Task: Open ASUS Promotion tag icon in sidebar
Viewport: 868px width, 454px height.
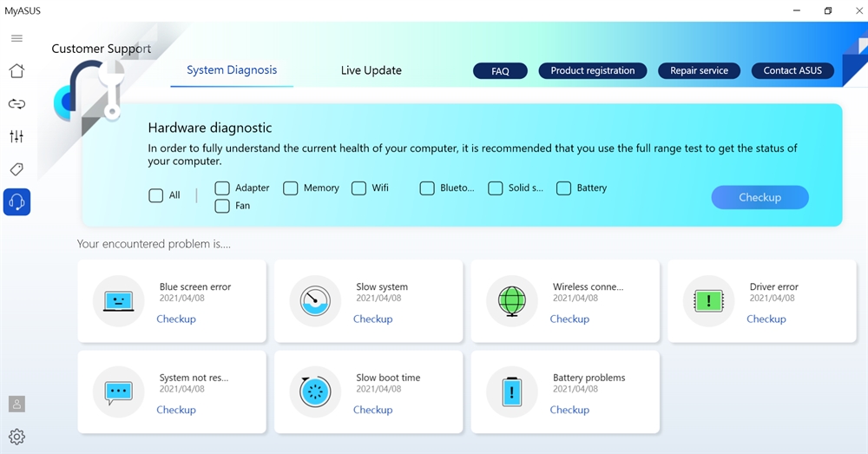Action: pyautogui.click(x=16, y=169)
